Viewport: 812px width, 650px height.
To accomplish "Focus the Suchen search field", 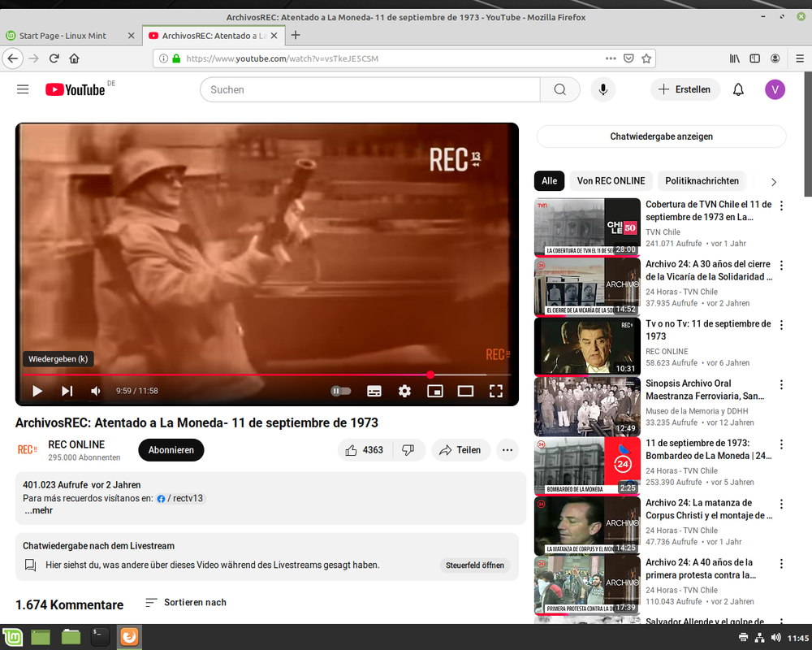I will pyautogui.click(x=369, y=89).
